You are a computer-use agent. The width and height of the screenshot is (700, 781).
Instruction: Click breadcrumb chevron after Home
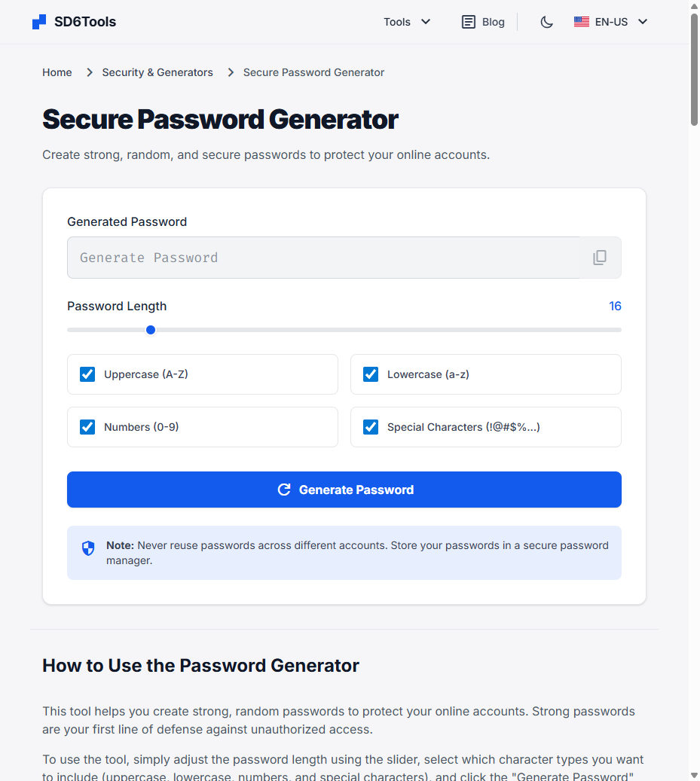[90, 72]
